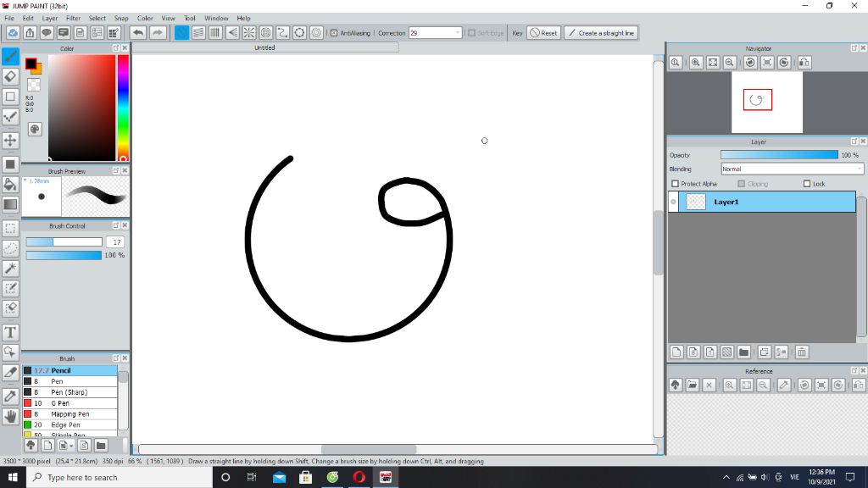Select the Eraser tool
The width and height of the screenshot is (868, 488).
[10, 76]
